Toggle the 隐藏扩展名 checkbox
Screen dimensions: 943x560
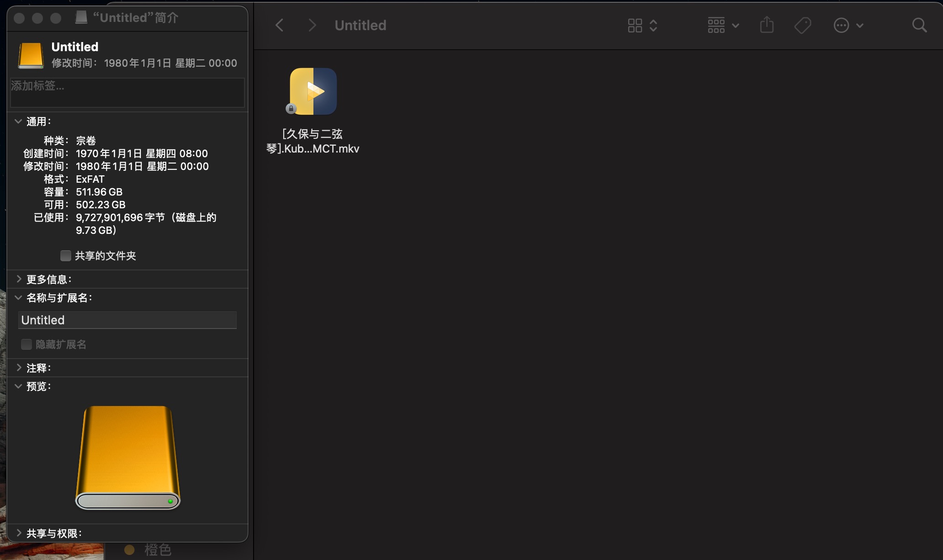coord(26,344)
